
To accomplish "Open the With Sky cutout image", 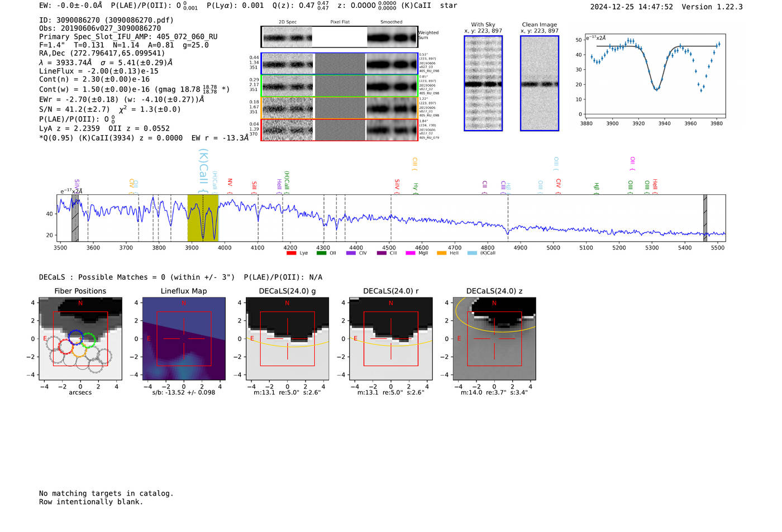I will tap(483, 83).
